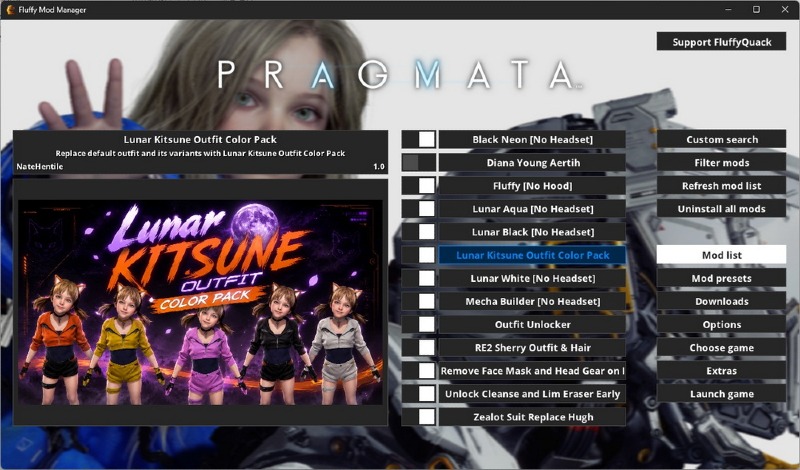This screenshot has height=470, width=800.
Task: Click Refresh mod list
Action: click(721, 185)
